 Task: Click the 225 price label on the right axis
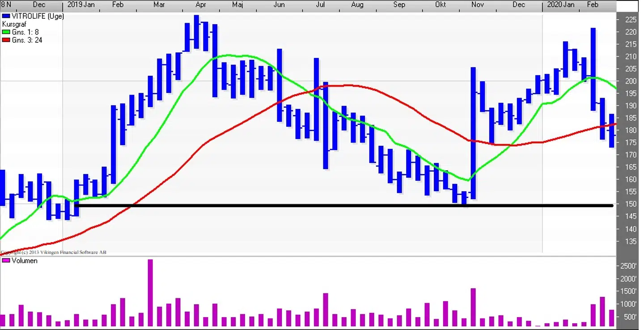(631, 20)
